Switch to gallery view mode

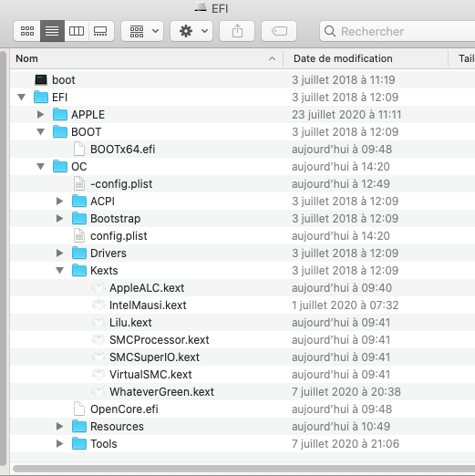(101, 31)
